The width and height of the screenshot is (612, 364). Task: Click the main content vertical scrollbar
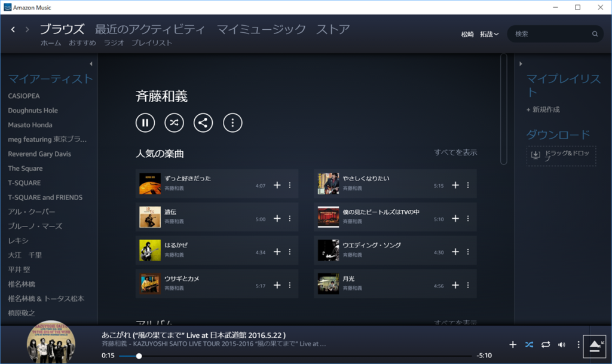(504, 109)
